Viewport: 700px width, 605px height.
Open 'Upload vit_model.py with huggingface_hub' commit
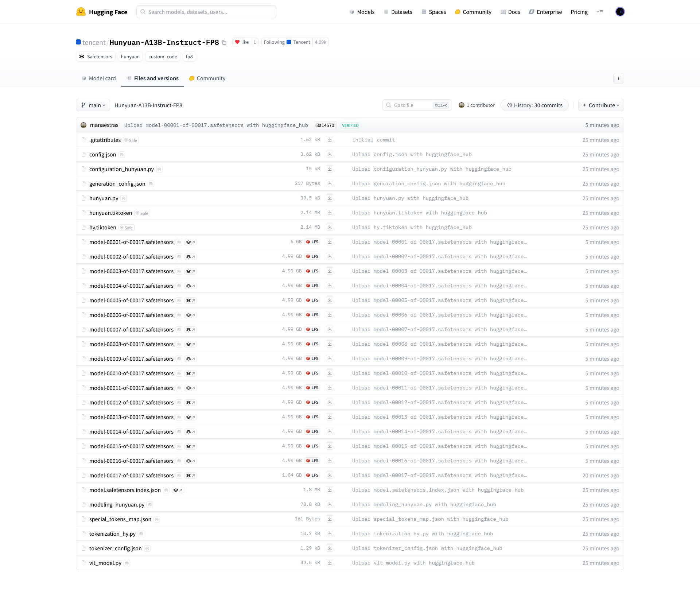(413, 563)
